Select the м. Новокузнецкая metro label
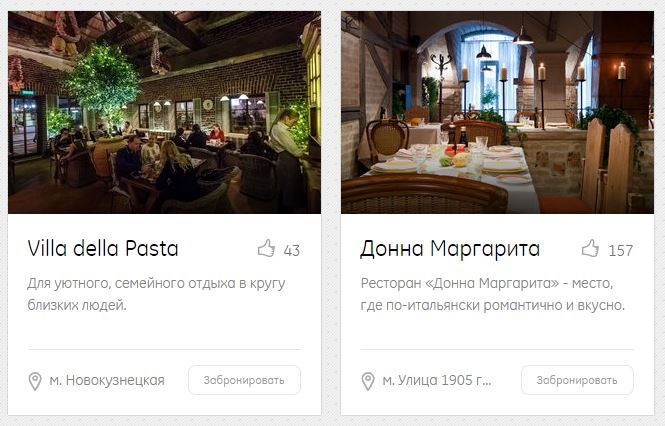The image size is (665, 426). click(107, 380)
